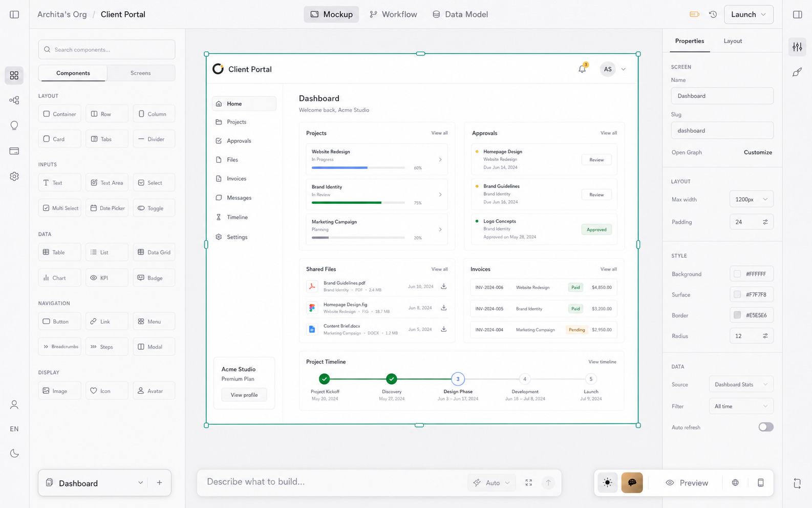Open the Launch dropdown
This screenshot has height=508, width=812.
pos(749,14)
